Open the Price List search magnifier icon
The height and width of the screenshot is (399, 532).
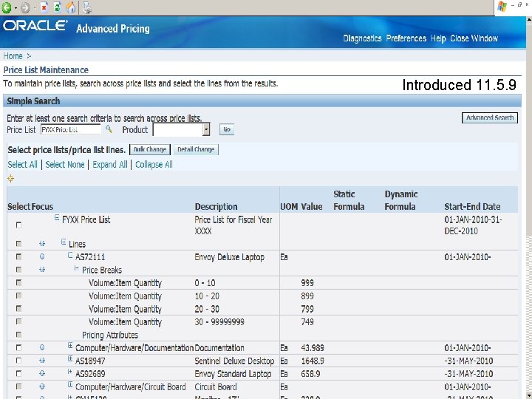(109, 129)
